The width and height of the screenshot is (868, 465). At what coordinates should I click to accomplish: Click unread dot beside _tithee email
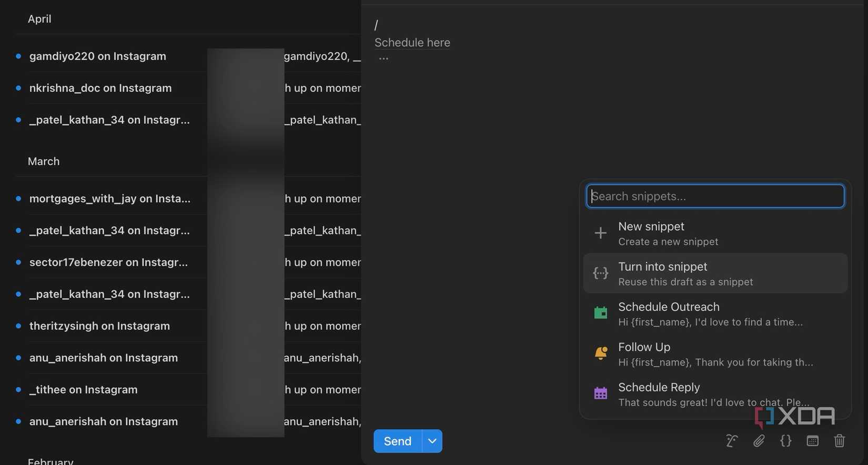point(18,390)
